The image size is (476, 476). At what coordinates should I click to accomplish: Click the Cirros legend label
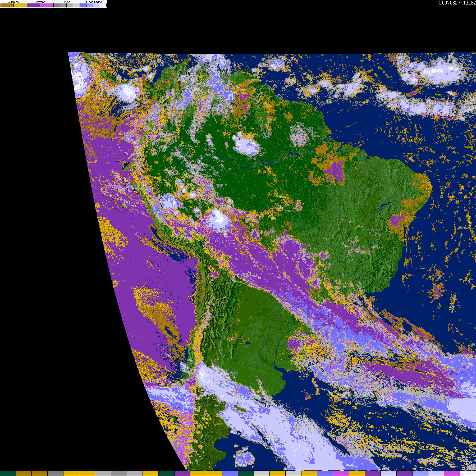click(66, 2)
